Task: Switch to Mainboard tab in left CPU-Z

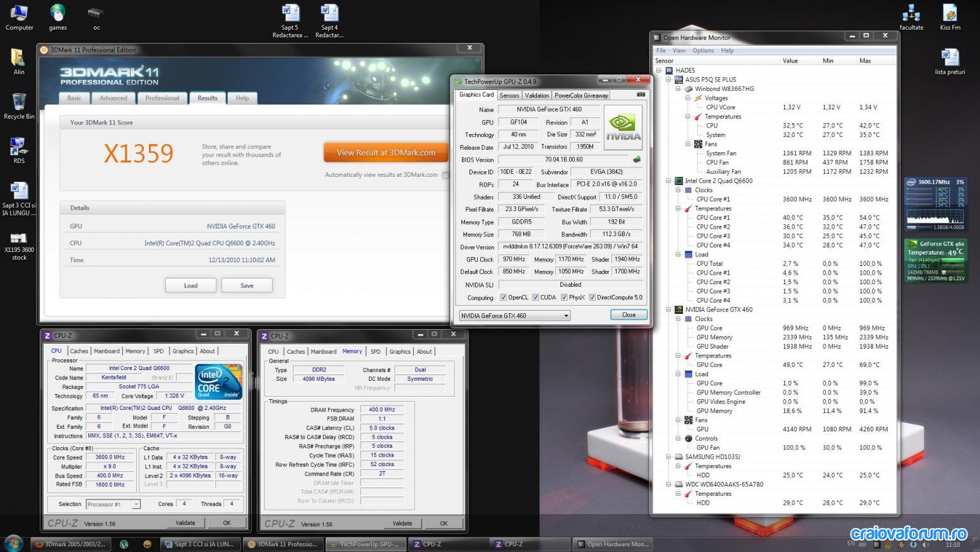Action: click(x=107, y=351)
